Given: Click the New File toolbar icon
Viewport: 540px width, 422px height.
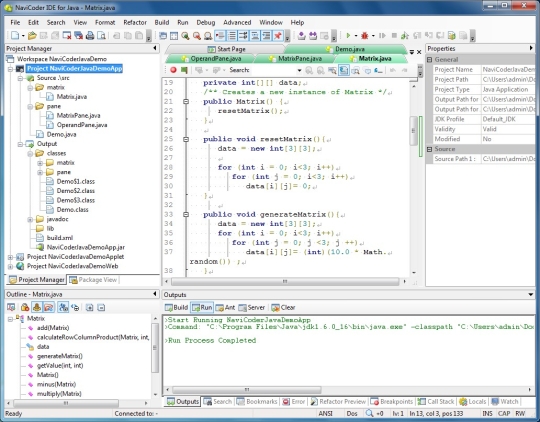Looking at the screenshot, I should 15,35.
